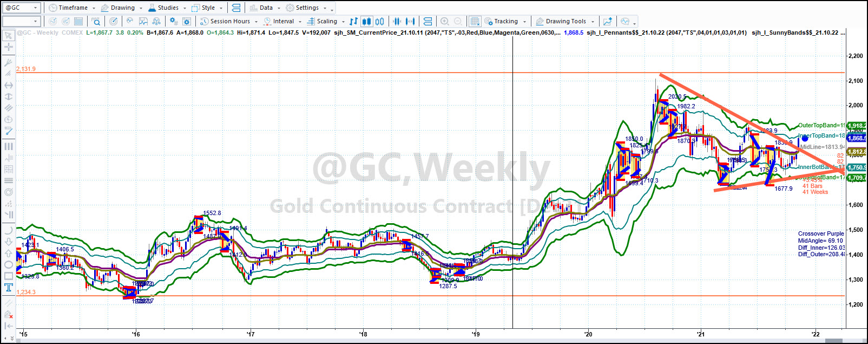Open the Data menu
The width and height of the screenshot is (868, 344).
[265, 8]
